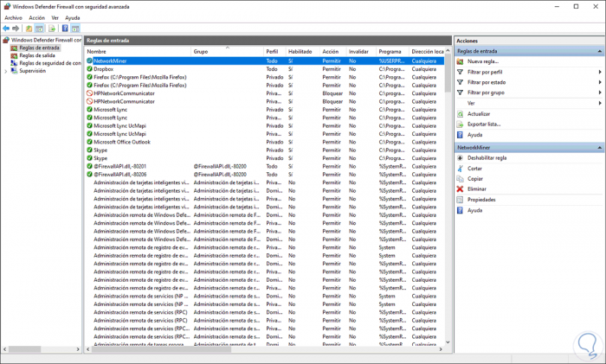606x364 pixels.
Task: Open the Filtrar por estado submenu arrow
Action: [x=600, y=82]
